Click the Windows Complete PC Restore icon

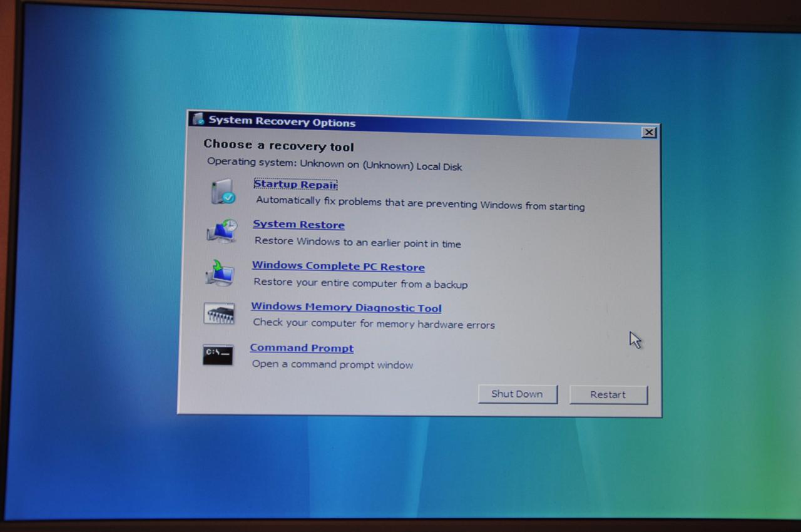[x=220, y=273]
